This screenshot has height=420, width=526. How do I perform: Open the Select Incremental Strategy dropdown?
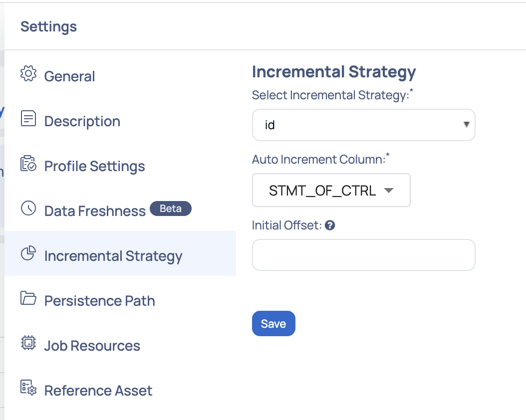tap(363, 125)
